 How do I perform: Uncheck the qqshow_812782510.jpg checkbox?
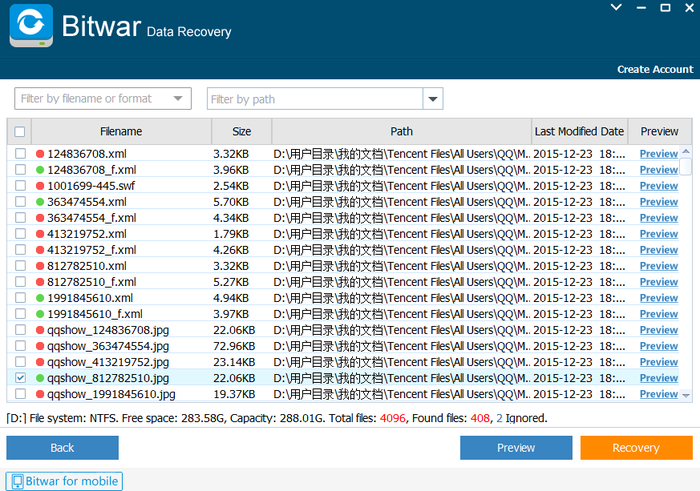20,378
